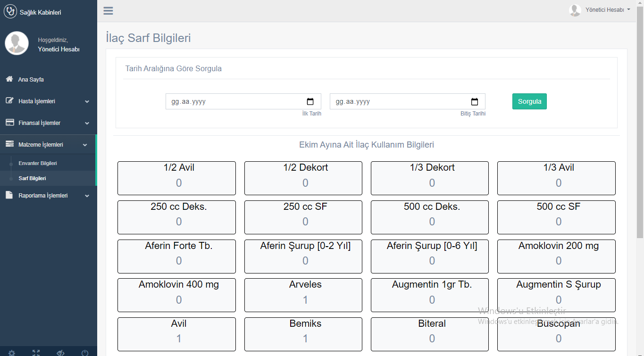
Task: Collapse the Malzeme İşlemleri menu
Action: (47, 145)
